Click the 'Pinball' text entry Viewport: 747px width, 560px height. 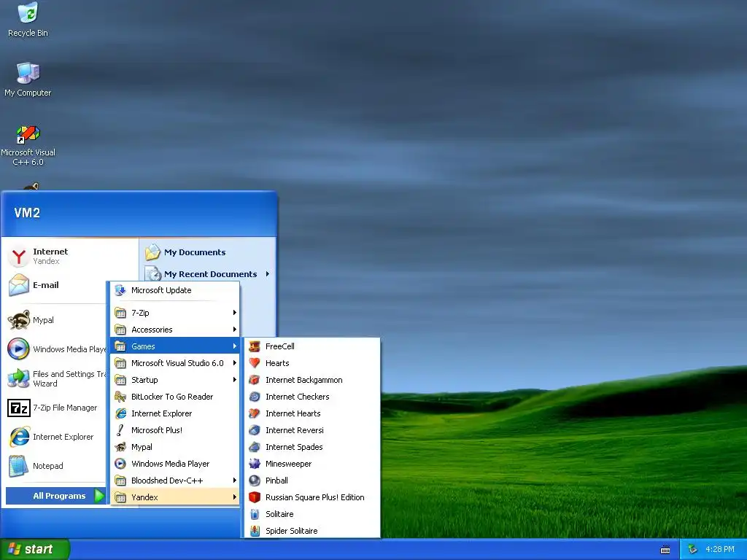pyautogui.click(x=276, y=481)
